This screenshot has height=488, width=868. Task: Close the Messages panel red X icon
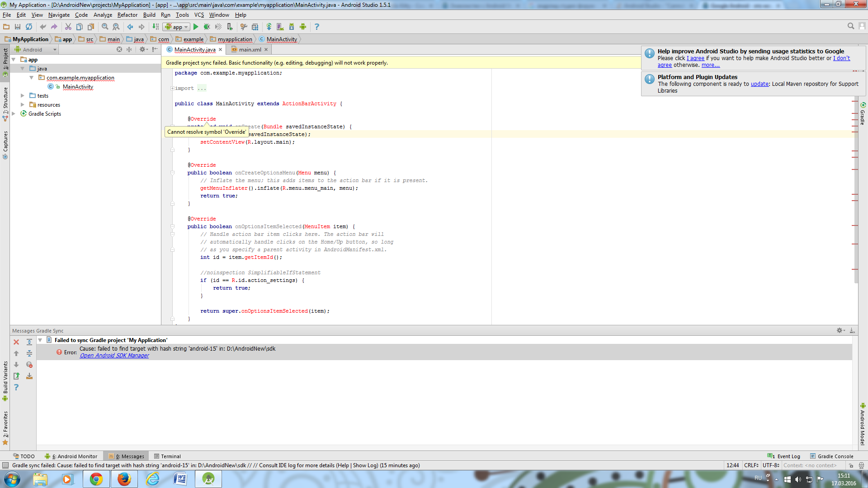pyautogui.click(x=16, y=343)
